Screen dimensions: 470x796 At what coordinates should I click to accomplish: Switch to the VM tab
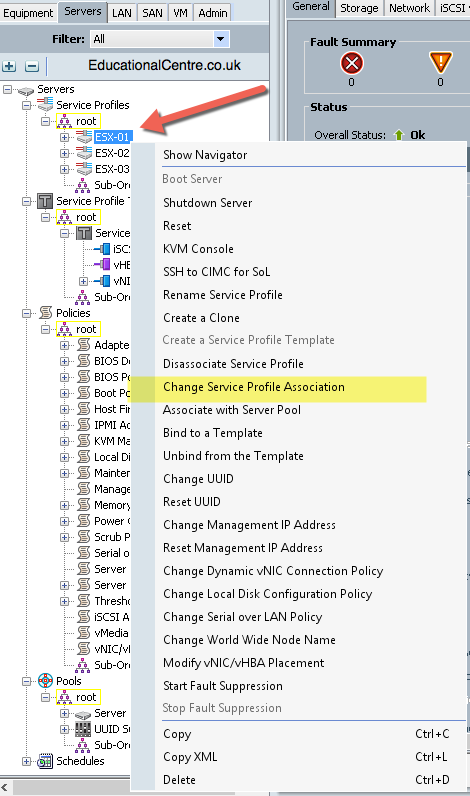click(181, 13)
